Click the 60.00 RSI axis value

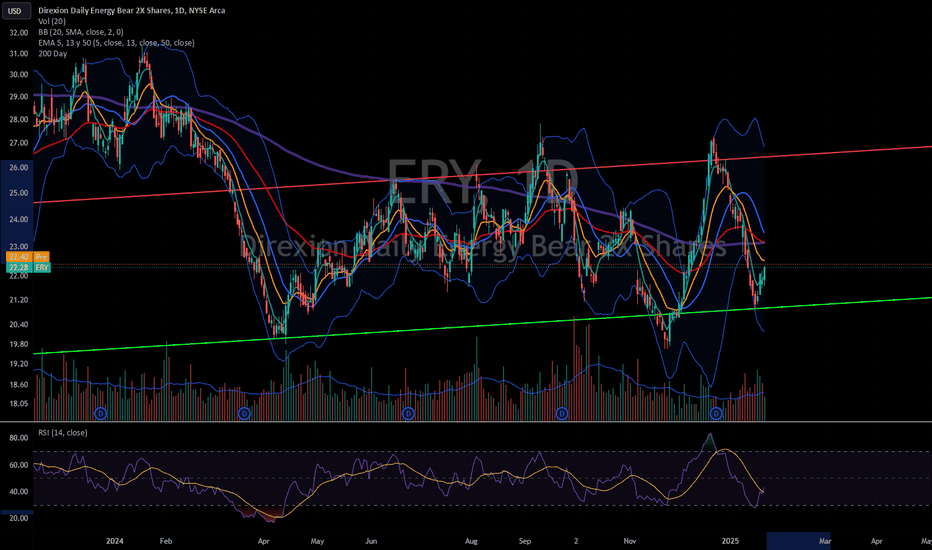coord(19,465)
